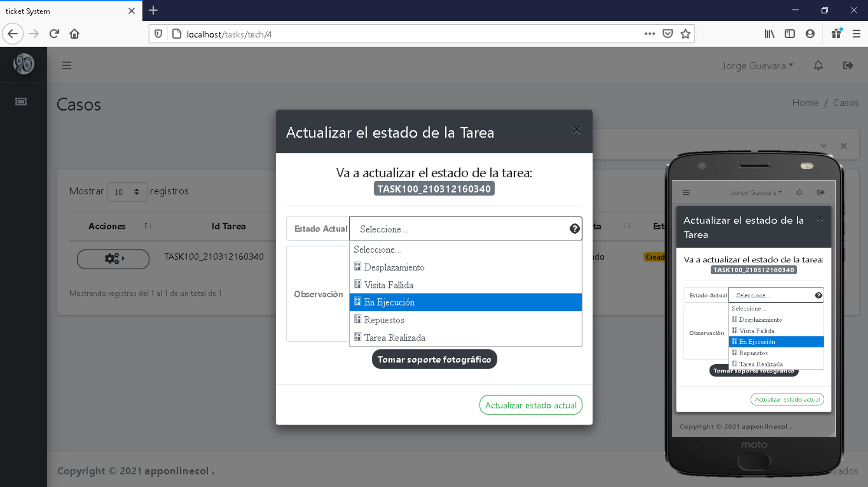
Task: Click the app logo in the sidebar
Action: pyautogui.click(x=23, y=64)
